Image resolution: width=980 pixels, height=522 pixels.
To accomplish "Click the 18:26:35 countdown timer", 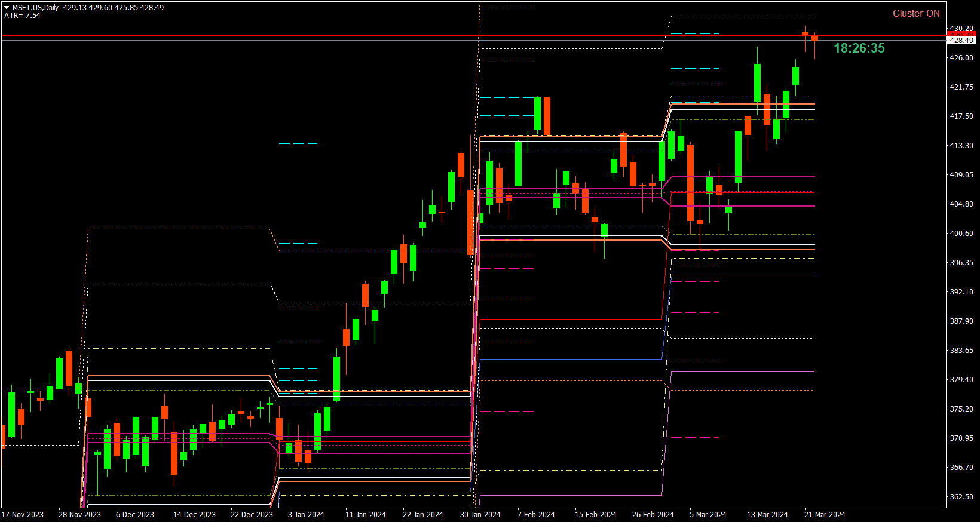I will click(859, 48).
